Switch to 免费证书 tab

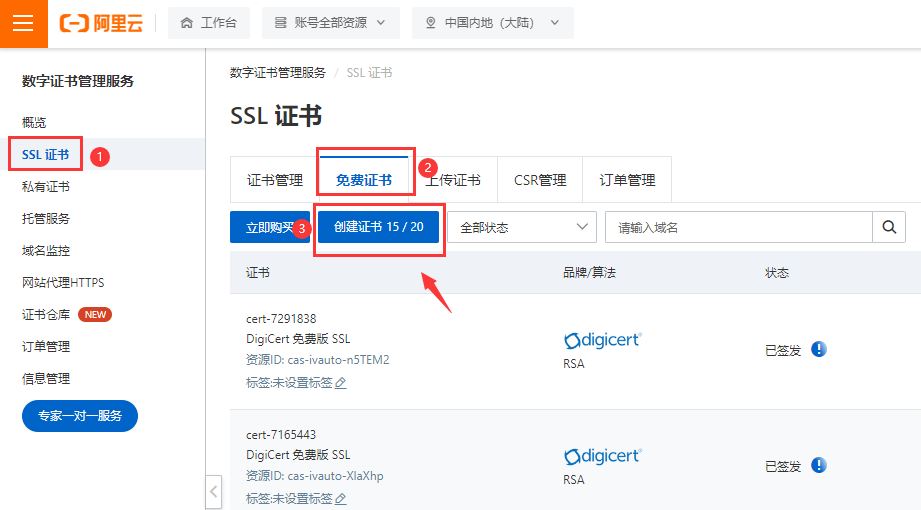click(364, 180)
